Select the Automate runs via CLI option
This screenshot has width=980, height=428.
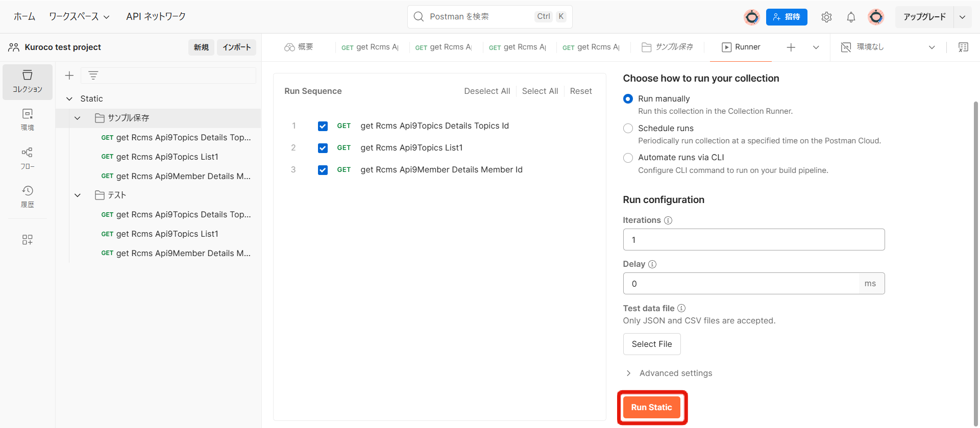click(x=628, y=158)
